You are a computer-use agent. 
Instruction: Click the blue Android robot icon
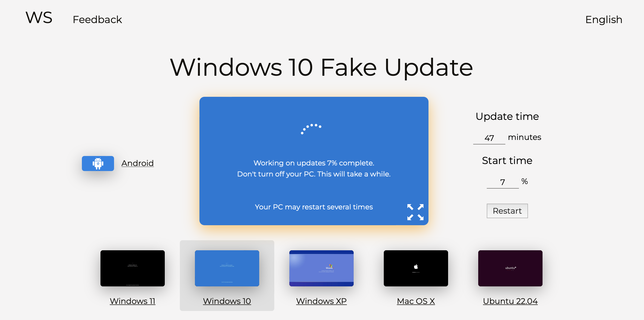click(x=98, y=164)
